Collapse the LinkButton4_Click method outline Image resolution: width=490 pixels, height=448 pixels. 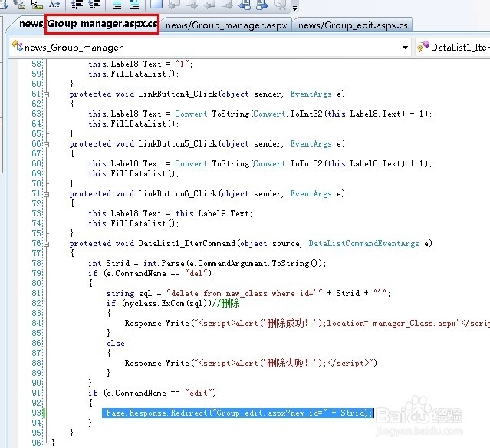tap(47, 94)
